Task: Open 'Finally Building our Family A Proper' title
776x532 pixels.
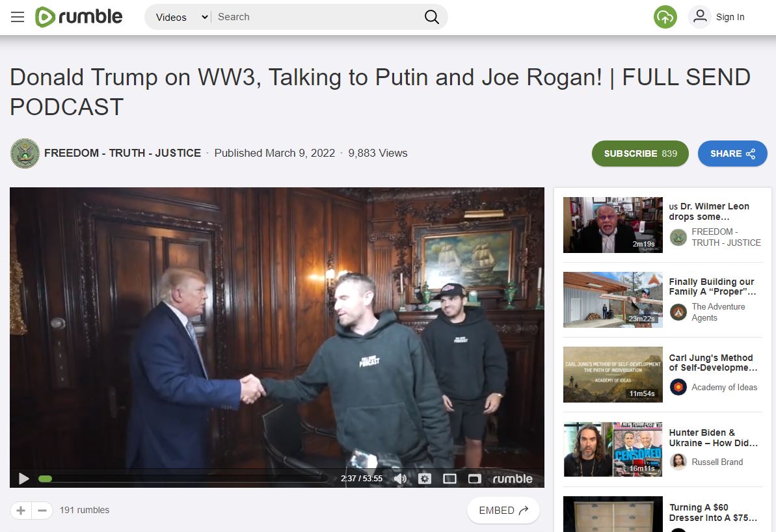Action: click(x=712, y=287)
